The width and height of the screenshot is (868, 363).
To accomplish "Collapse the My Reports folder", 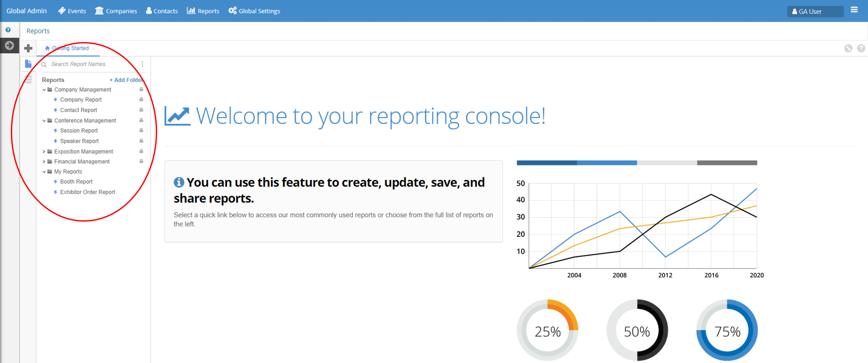I will 44,172.
